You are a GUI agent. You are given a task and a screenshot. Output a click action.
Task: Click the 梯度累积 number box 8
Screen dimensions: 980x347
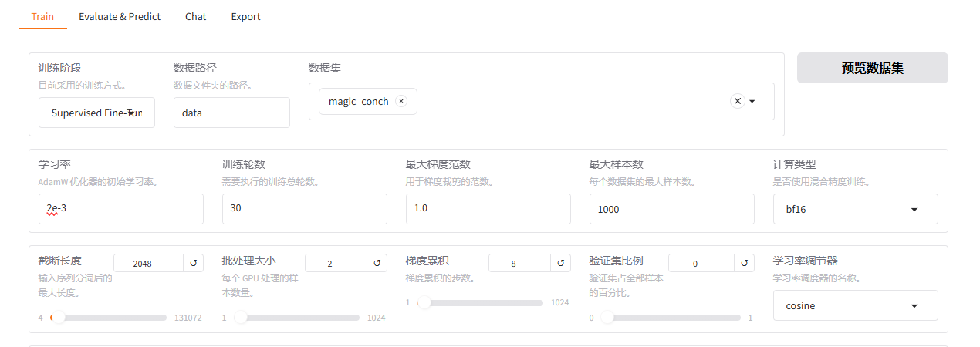click(x=519, y=264)
